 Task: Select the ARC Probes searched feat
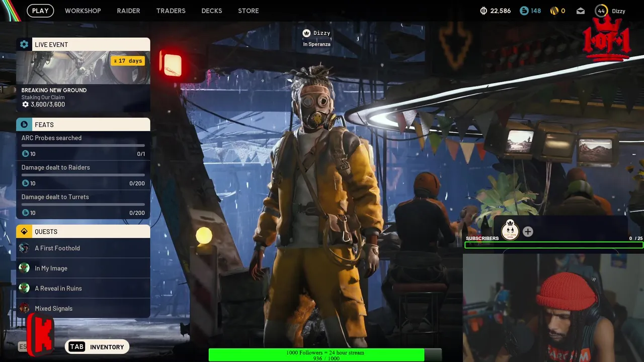[83, 146]
